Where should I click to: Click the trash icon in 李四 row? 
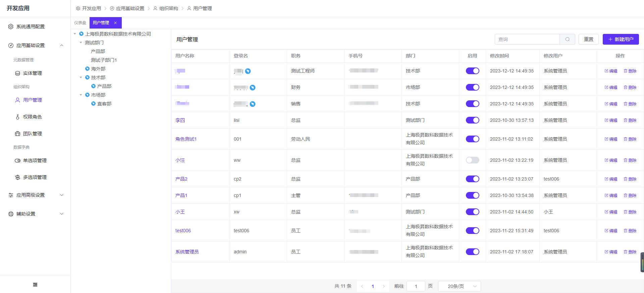pos(626,120)
